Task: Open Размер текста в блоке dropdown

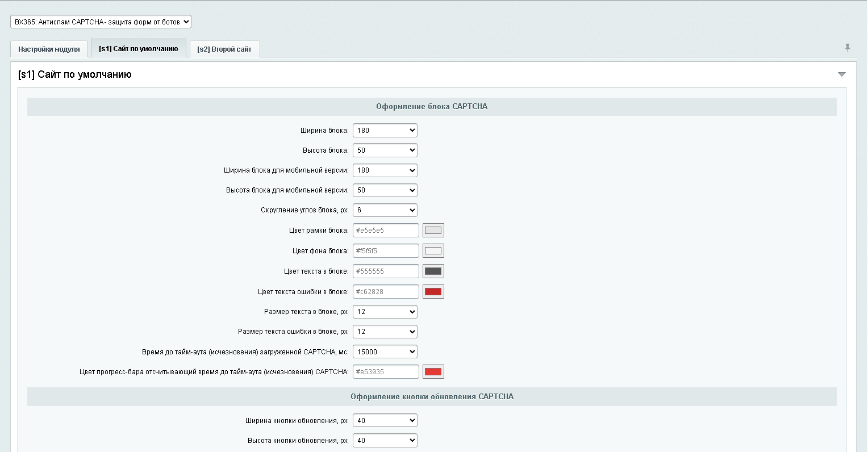Action: pyautogui.click(x=385, y=312)
